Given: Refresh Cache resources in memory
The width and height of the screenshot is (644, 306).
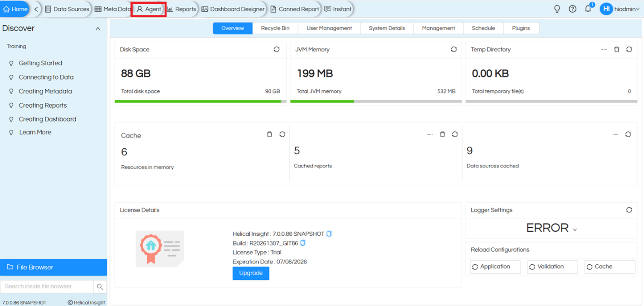Looking at the screenshot, I should 282,134.
